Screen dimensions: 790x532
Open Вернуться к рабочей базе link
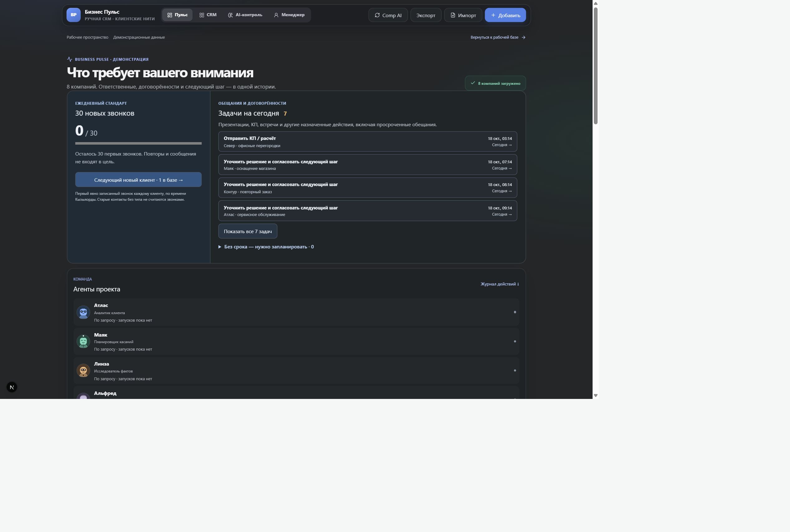pyautogui.click(x=498, y=37)
